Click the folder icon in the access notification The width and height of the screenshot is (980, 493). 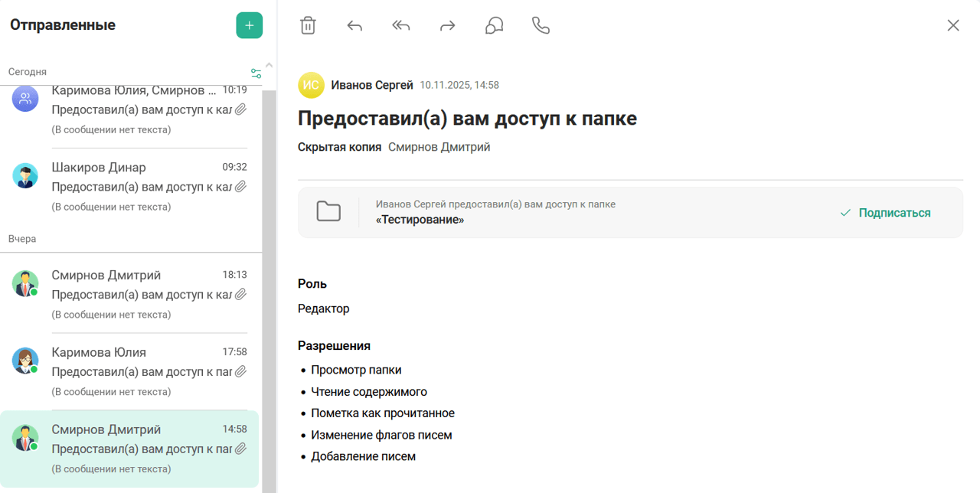tap(328, 211)
